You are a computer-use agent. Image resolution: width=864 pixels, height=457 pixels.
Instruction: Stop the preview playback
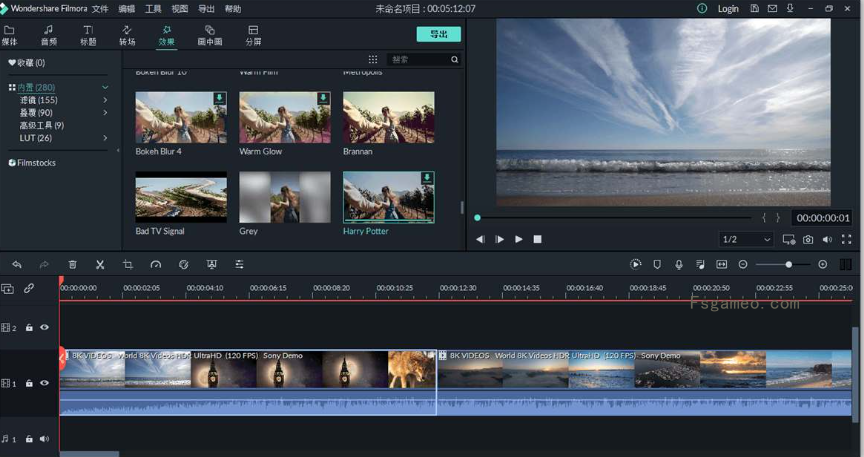point(538,239)
